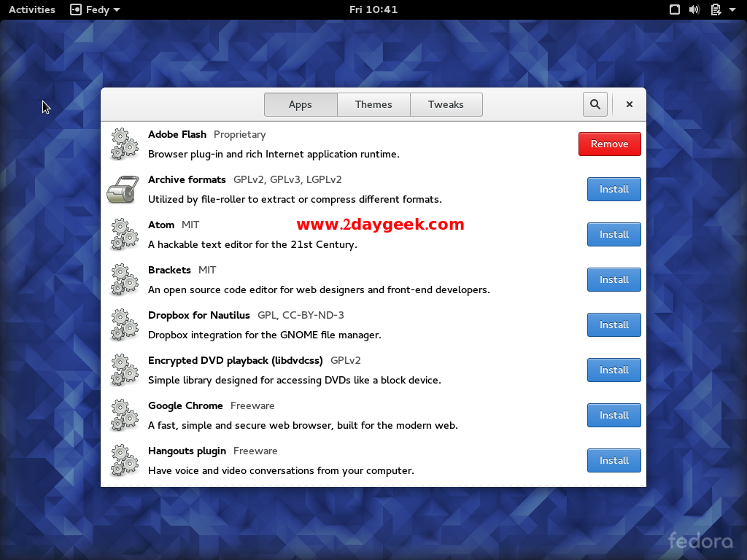Select the Dropbox for Nautilus title

[199, 315]
